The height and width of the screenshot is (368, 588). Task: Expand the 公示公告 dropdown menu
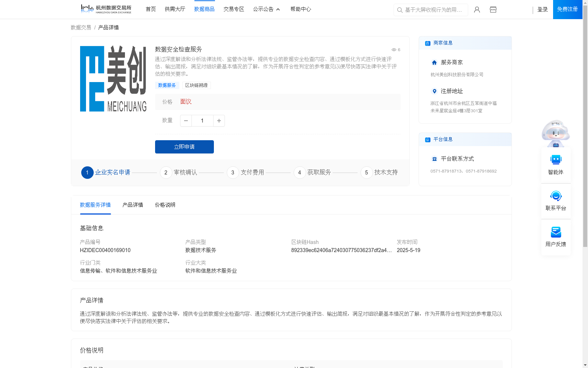[x=266, y=9]
